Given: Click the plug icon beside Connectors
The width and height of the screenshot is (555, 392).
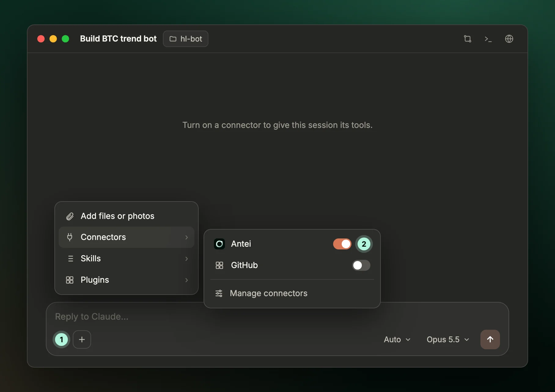Looking at the screenshot, I should 70,237.
